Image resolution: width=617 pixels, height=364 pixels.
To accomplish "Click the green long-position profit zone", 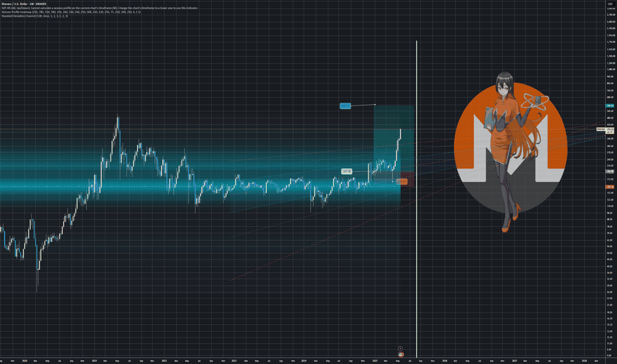I will (x=393, y=138).
